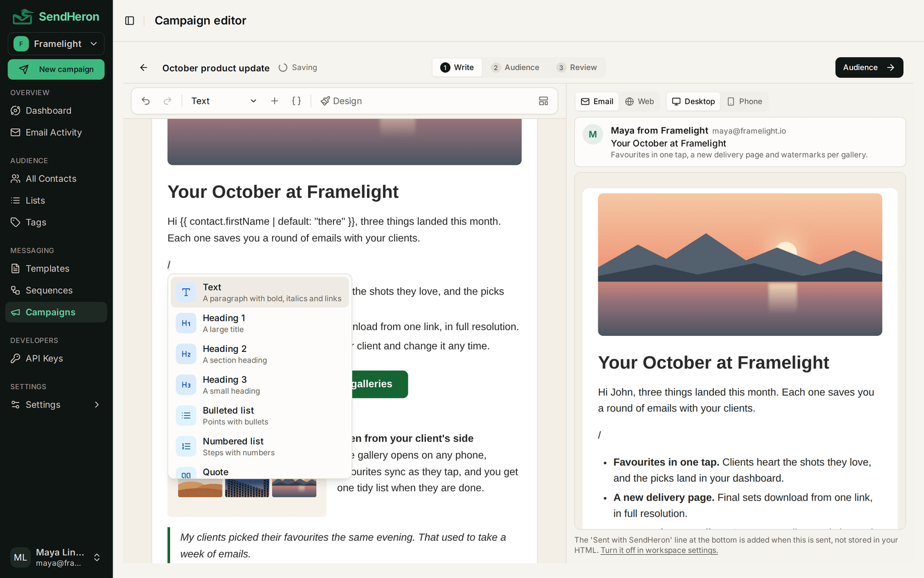Toggle the layout view icon in editor toolbar
The image size is (924, 578).
coord(543,101)
